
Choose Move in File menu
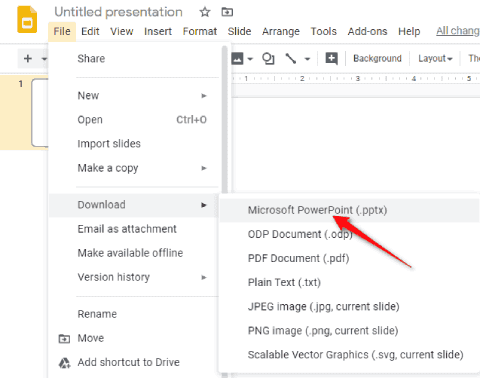coord(133,338)
